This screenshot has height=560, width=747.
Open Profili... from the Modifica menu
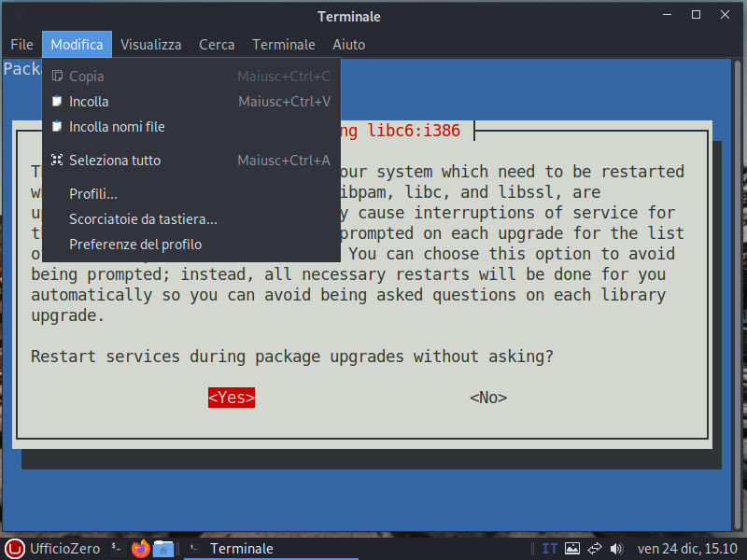(93, 194)
